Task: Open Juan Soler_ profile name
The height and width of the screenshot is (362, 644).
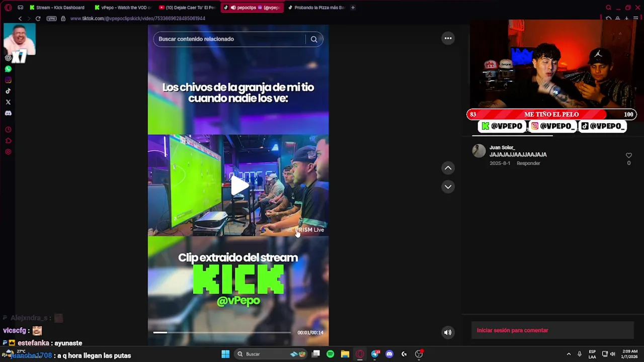Action: [x=502, y=148]
